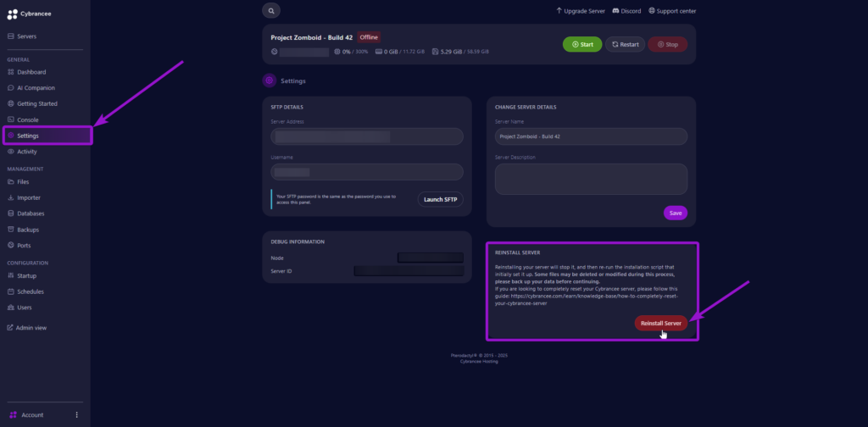The width and height of the screenshot is (868, 427).
Task: Click the Launch SFTP button
Action: pyautogui.click(x=440, y=199)
